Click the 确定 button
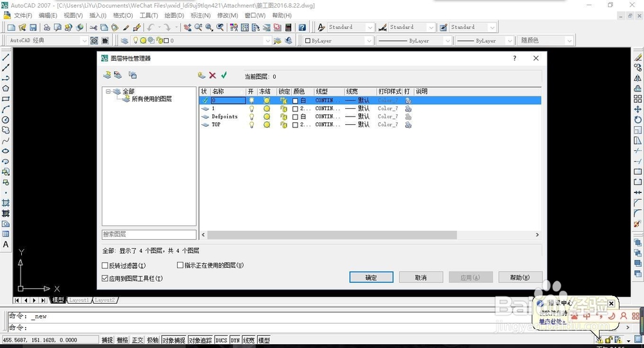 click(x=372, y=277)
